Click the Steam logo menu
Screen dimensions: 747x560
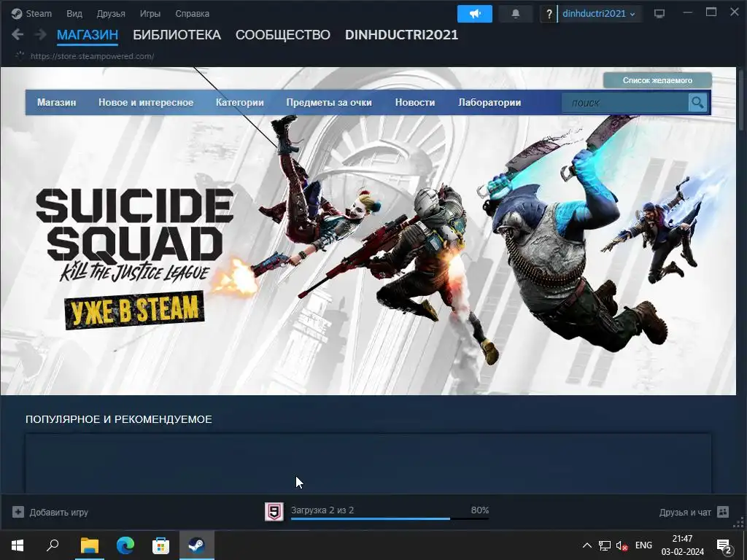pyautogui.click(x=31, y=13)
